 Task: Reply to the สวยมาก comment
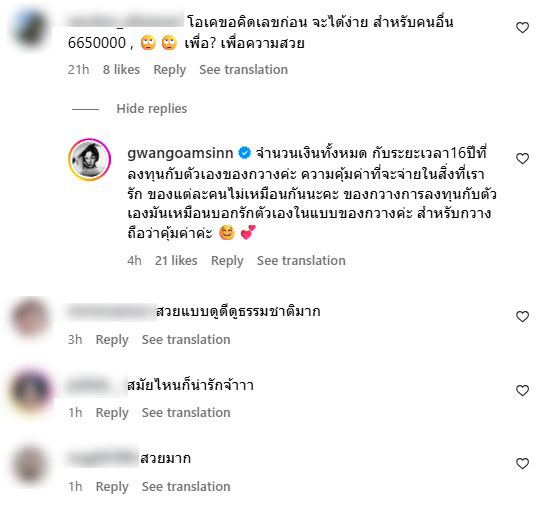(x=112, y=487)
